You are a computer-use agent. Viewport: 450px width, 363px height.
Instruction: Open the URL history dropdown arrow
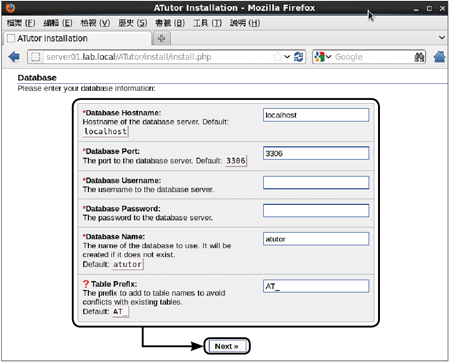tap(287, 57)
